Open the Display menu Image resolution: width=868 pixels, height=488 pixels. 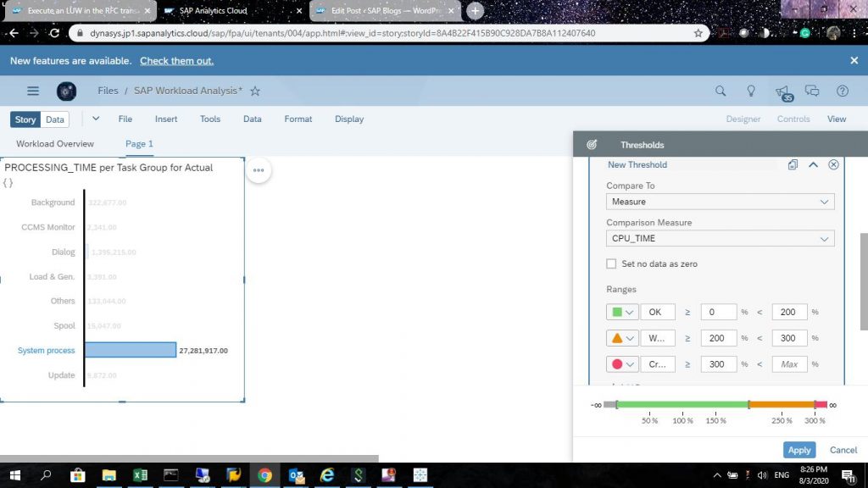tap(349, 119)
